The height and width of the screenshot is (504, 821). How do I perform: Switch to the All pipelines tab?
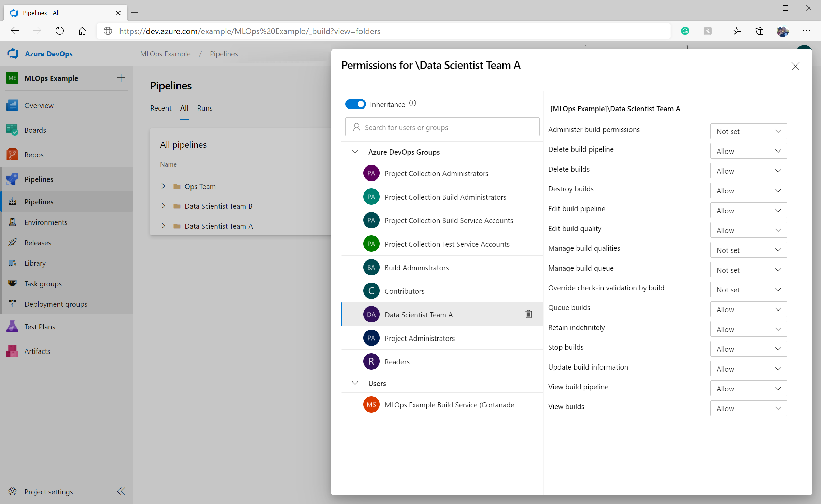click(184, 108)
